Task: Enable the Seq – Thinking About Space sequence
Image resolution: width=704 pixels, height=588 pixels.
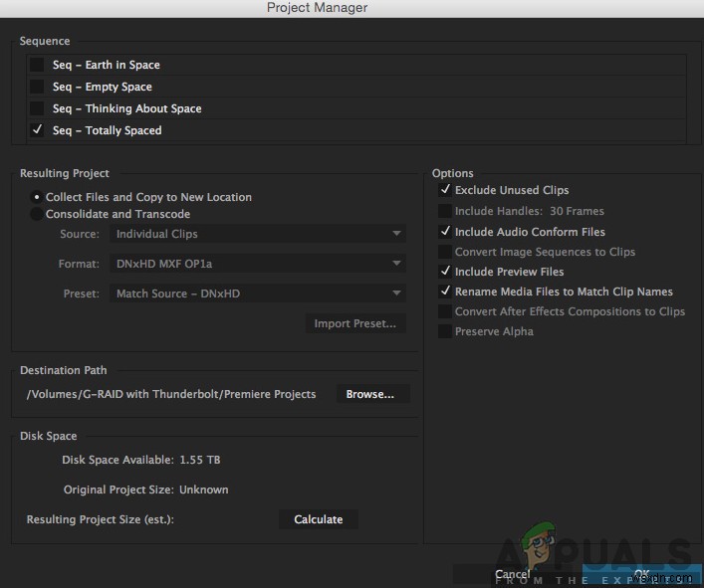Action: (x=37, y=108)
